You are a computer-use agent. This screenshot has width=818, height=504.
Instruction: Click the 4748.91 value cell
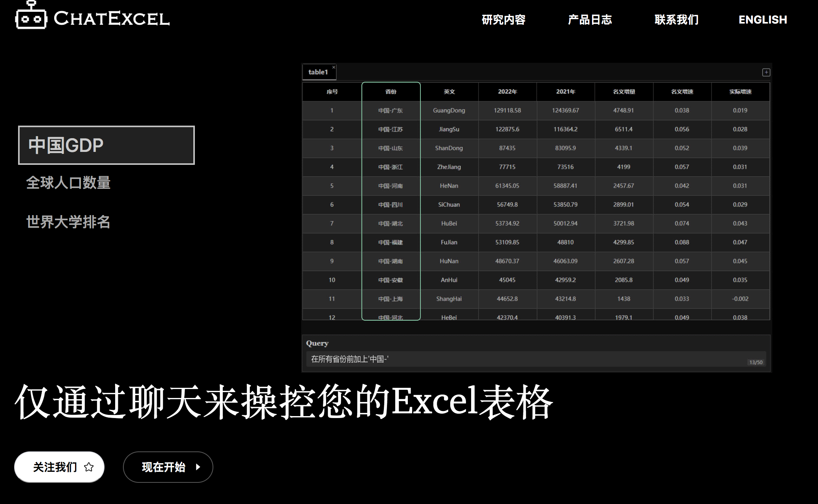[x=624, y=111]
